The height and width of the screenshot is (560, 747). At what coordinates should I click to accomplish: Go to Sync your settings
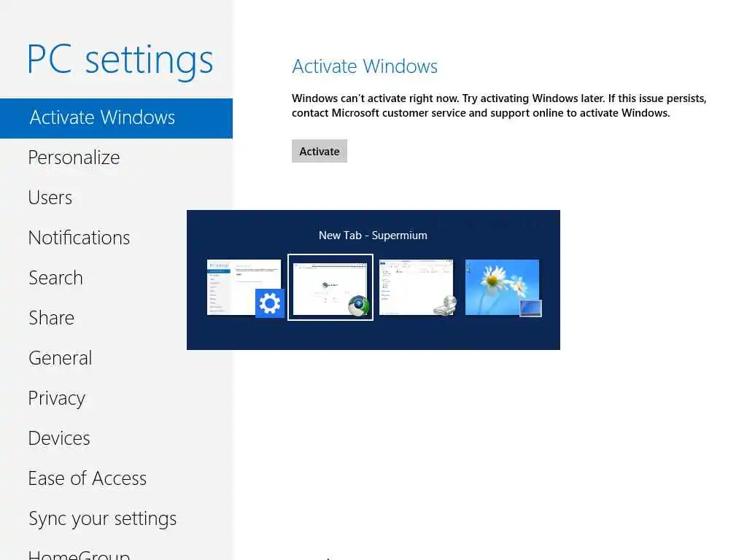pos(102,519)
